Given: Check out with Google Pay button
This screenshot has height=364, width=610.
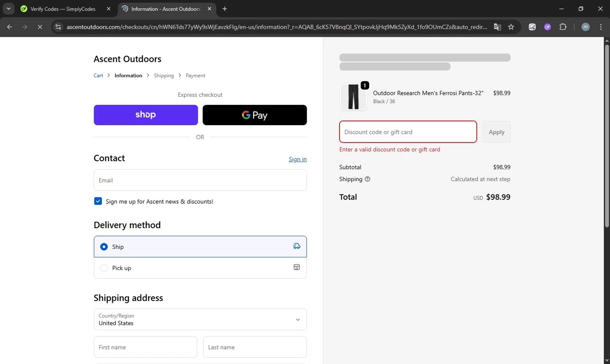Looking at the screenshot, I should [255, 115].
